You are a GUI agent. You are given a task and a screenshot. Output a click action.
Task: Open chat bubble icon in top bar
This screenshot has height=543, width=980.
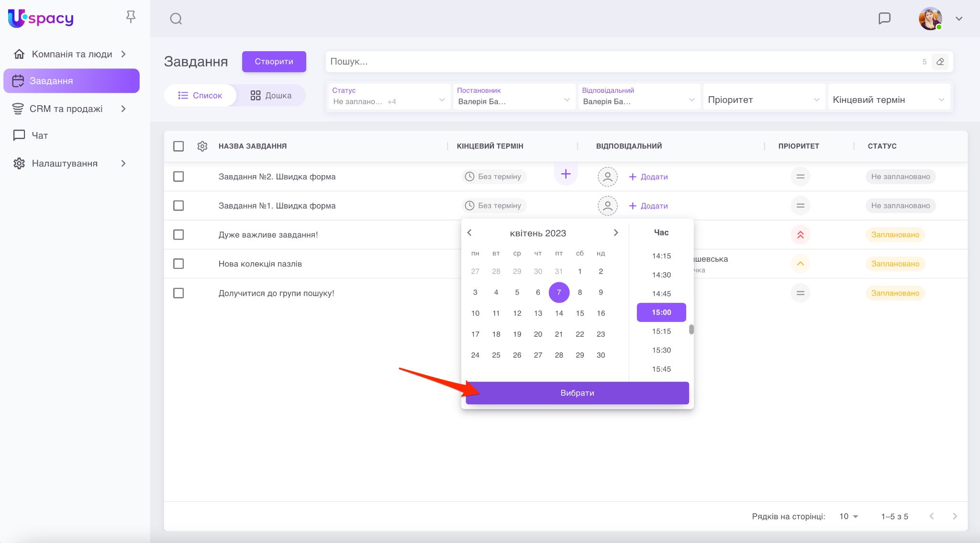pos(884,19)
